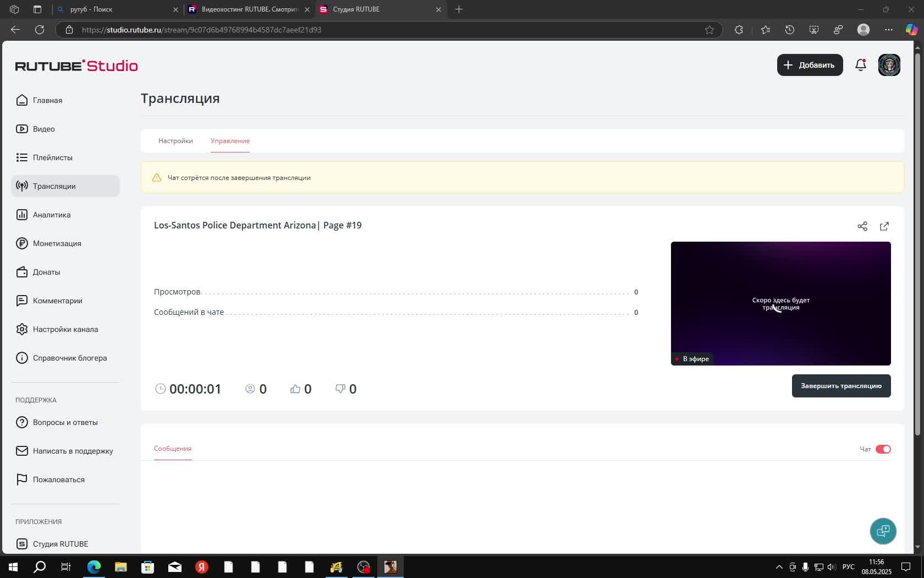Click the page vertical scrollbar

917,244
